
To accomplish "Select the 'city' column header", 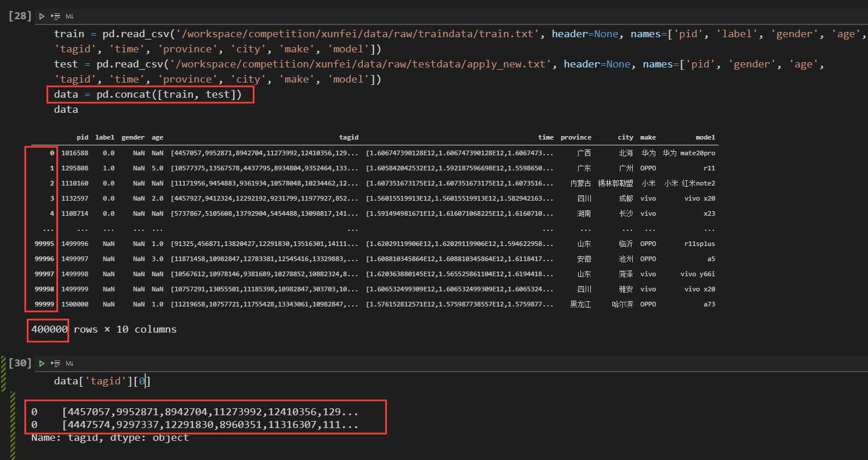I will 625,138.
